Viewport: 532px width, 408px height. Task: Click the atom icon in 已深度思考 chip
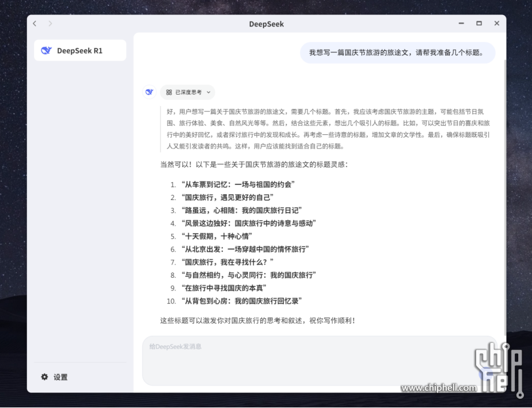pyautogui.click(x=169, y=92)
